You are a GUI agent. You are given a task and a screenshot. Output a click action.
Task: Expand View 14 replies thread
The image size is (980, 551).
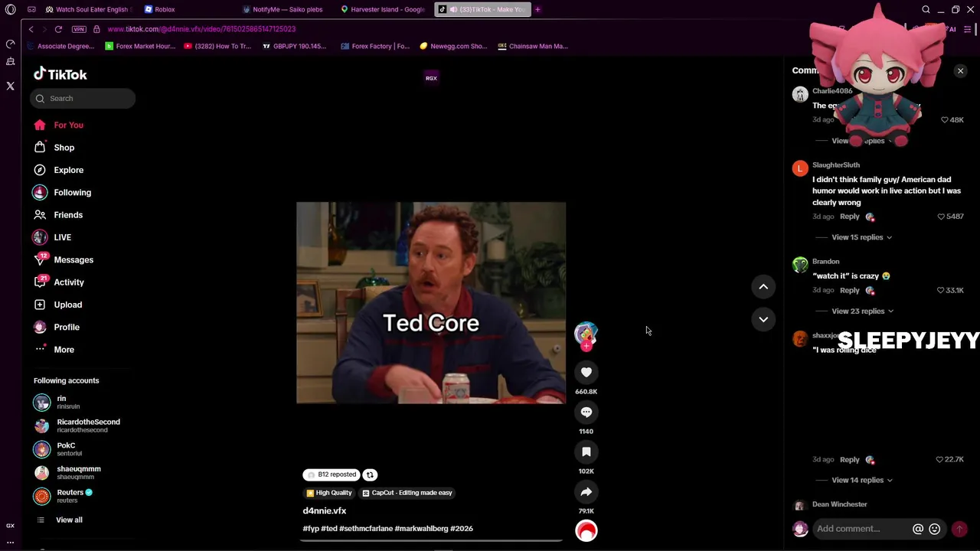pyautogui.click(x=861, y=480)
